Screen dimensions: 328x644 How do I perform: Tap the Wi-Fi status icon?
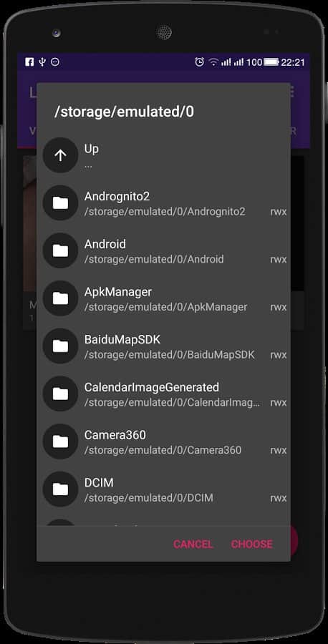tap(213, 62)
